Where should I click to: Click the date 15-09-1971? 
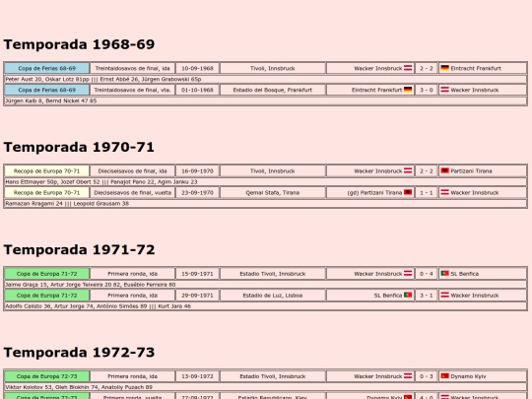[197, 274]
